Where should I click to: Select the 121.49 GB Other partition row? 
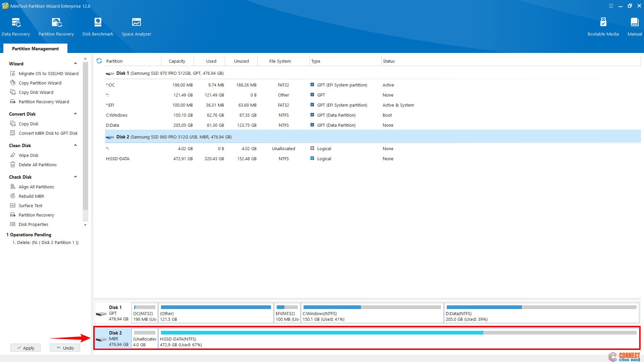click(x=373, y=95)
